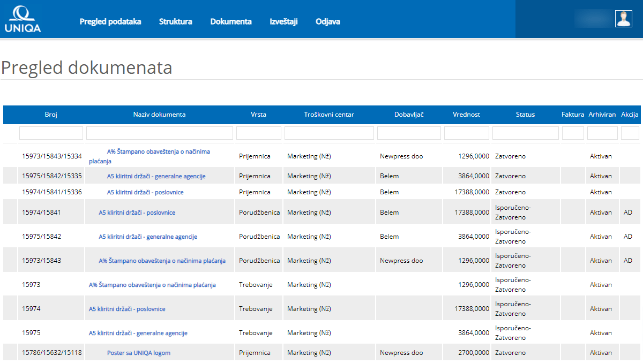Select the Vrsta column filter field
Viewport: 643px width, 364px height.
pos(258,133)
